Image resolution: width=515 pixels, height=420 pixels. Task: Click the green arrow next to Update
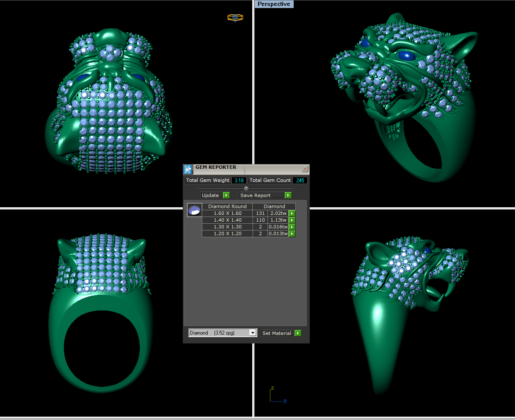tap(226, 195)
